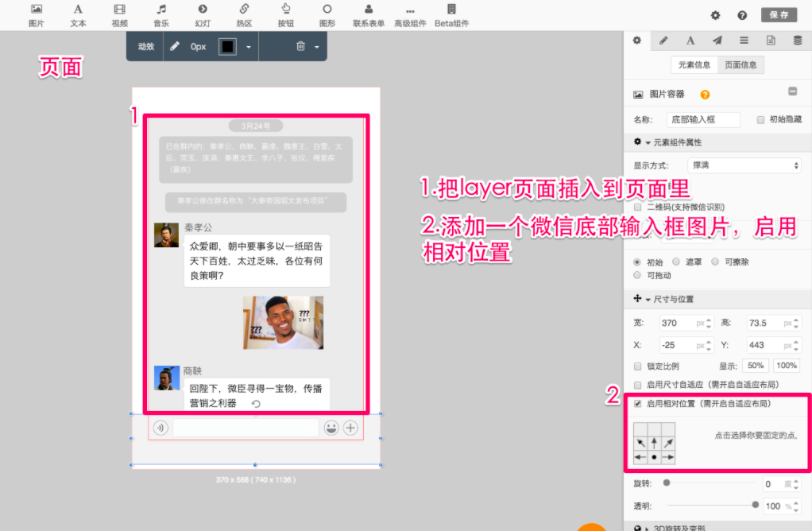Switch to the 页面信息 tab
812x531 pixels.
(740, 65)
